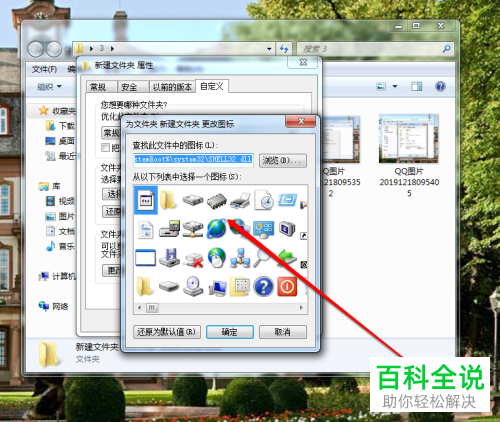Click the icon file path input field
Viewport: 500px width, 422px height.
(194, 160)
